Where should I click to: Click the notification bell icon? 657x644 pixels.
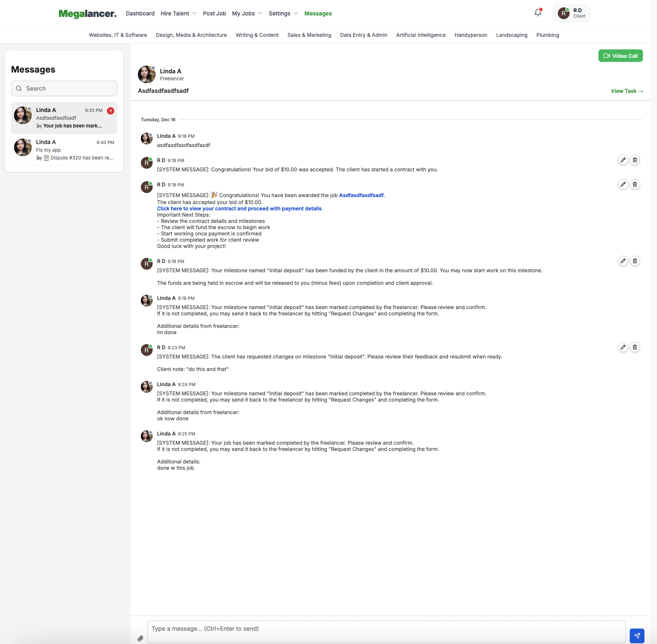pyautogui.click(x=538, y=13)
